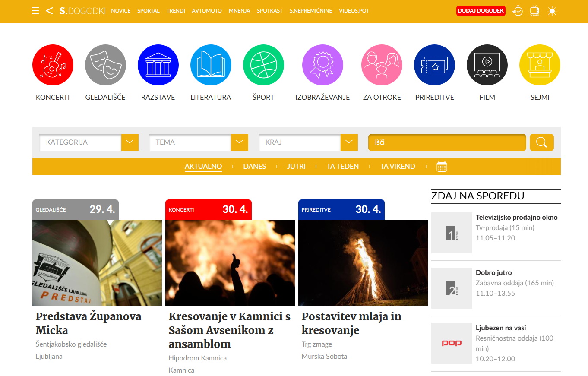Select the Šport basketball icon
Screen dimensions: 588x376
pyautogui.click(x=263, y=65)
